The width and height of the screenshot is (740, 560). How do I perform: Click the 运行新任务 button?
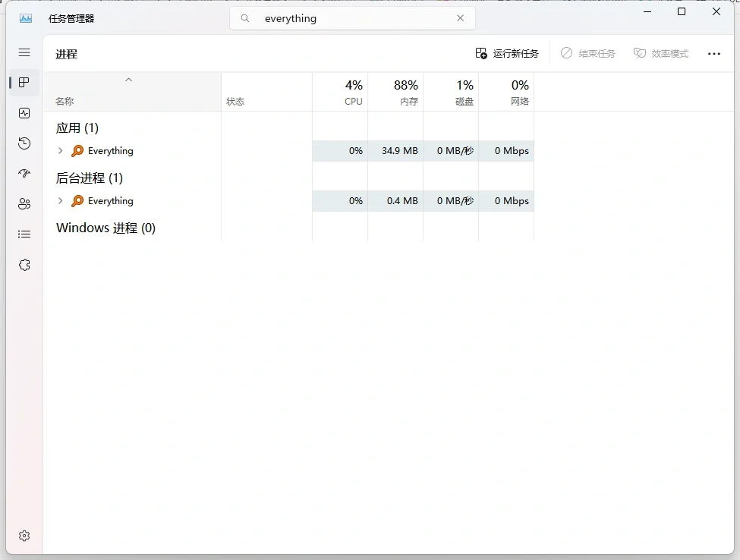[x=509, y=53]
